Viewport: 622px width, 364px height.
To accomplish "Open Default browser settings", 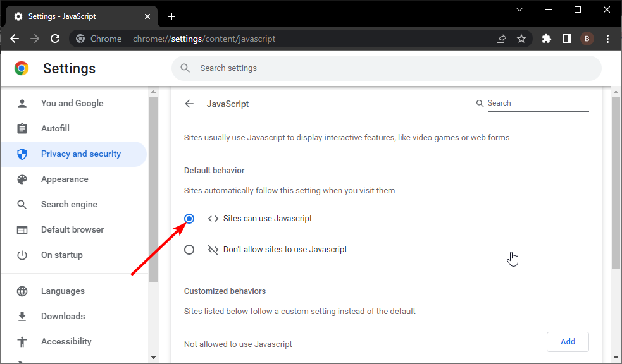I will tap(74, 230).
